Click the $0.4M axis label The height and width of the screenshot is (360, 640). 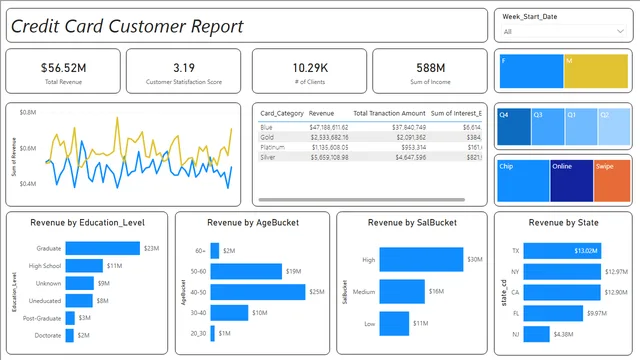[x=28, y=184]
